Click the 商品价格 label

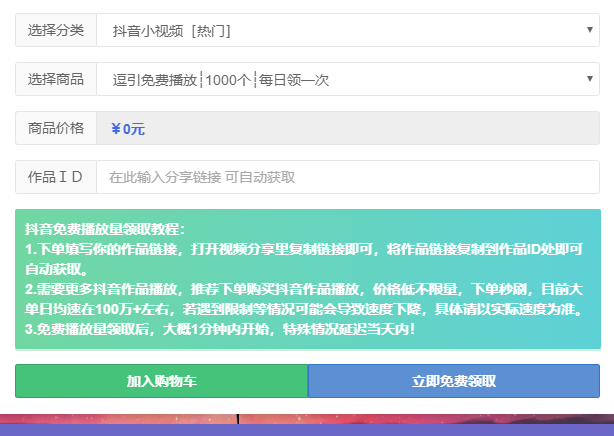(56, 128)
